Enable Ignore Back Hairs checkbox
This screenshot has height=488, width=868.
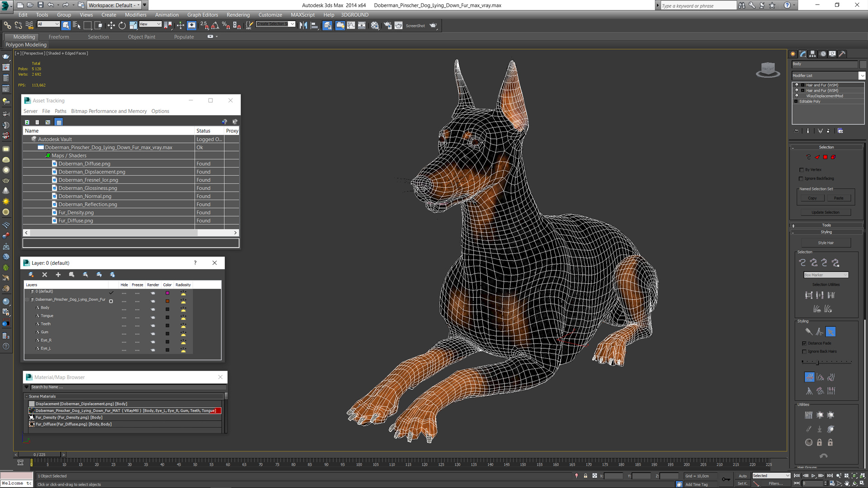[804, 352]
